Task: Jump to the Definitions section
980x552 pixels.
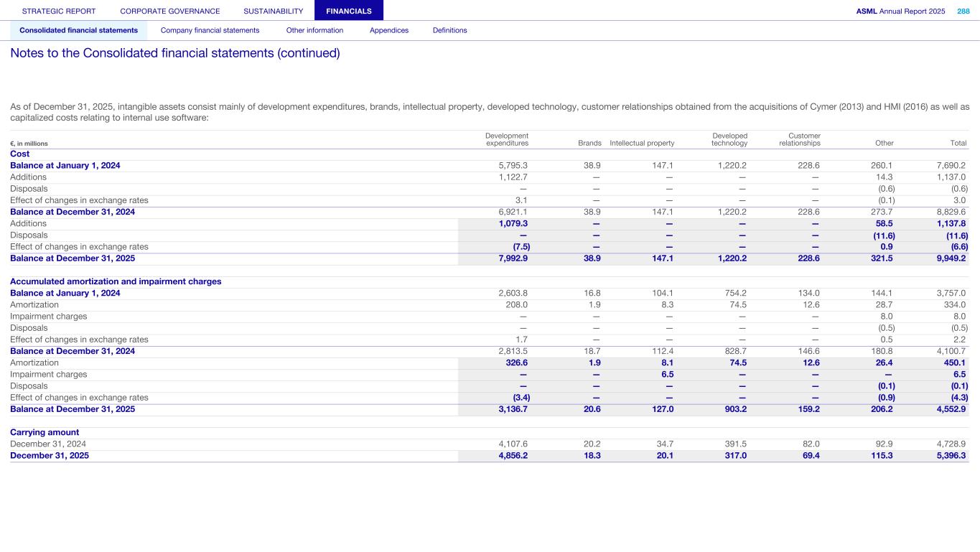Action: [449, 30]
